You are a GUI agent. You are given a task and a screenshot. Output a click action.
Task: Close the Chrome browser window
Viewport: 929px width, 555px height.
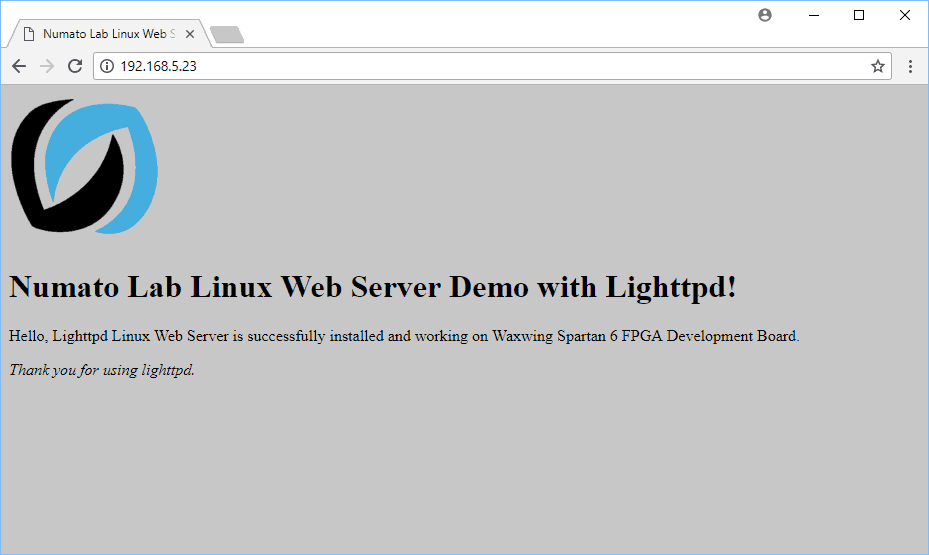pos(905,15)
